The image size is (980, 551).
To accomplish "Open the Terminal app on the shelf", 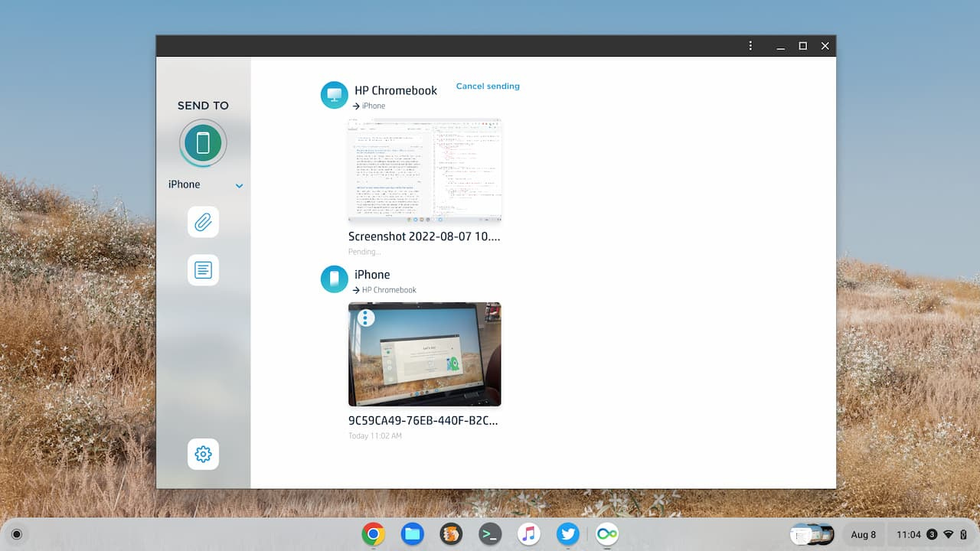I will (x=490, y=534).
